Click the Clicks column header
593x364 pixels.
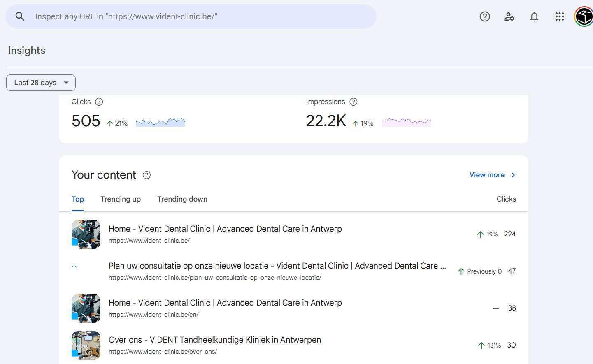pyautogui.click(x=506, y=199)
